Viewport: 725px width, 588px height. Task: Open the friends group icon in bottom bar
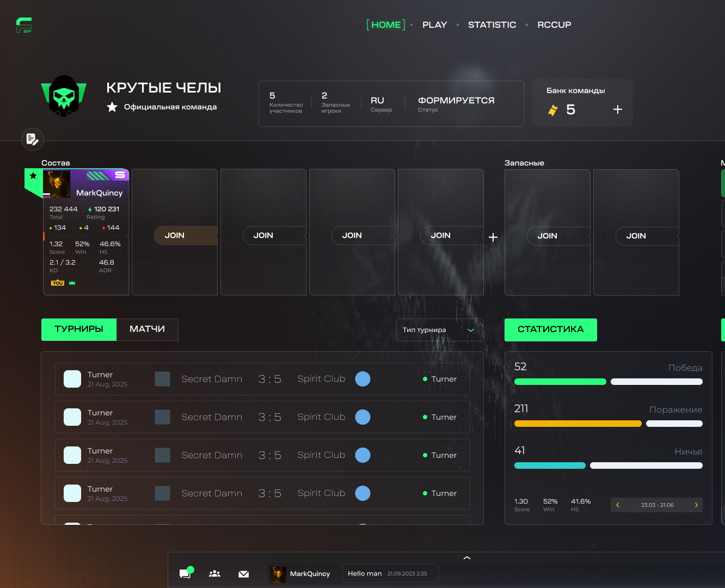tap(214, 573)
